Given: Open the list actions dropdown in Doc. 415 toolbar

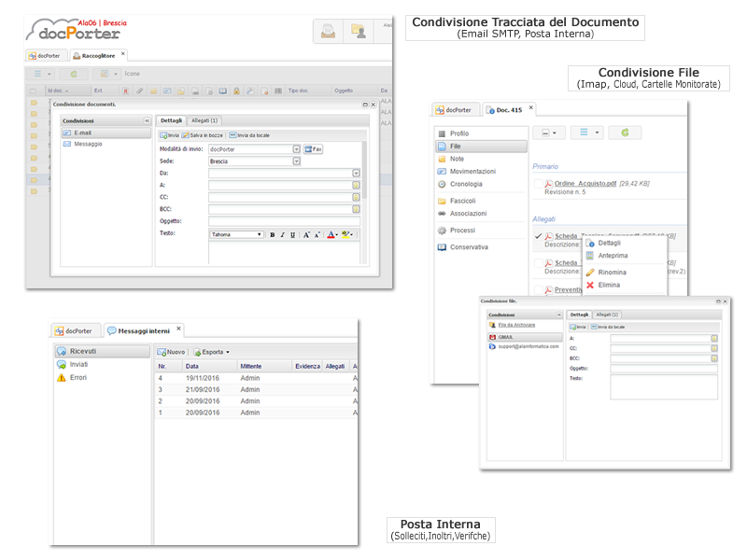Looking at the screenshot, I should click(587, 133).
